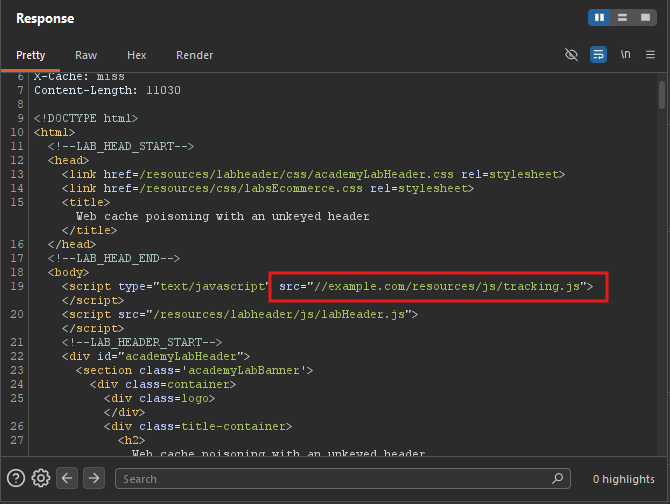The height and width of the screenshot is (504, 670).
Task: Click the '0 highlights' label
Action: tap(623, 479)
